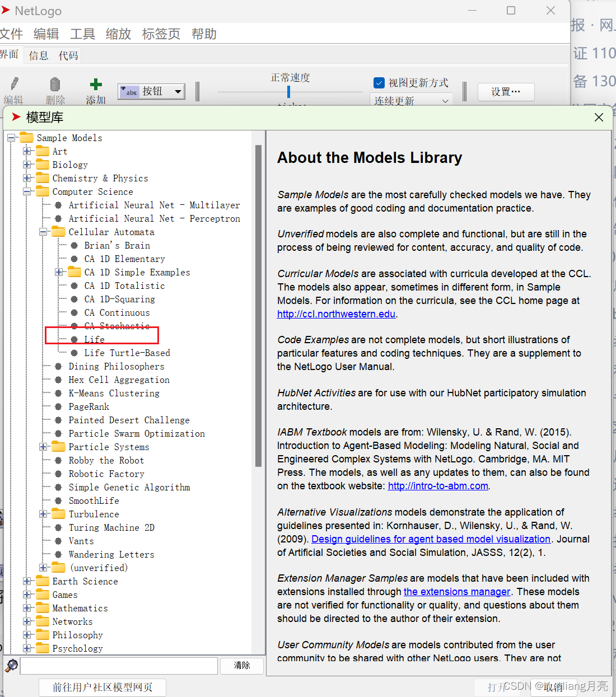
Task: Click the Edit pencil icon in toolbar
Action: click(x=15, y=84)
